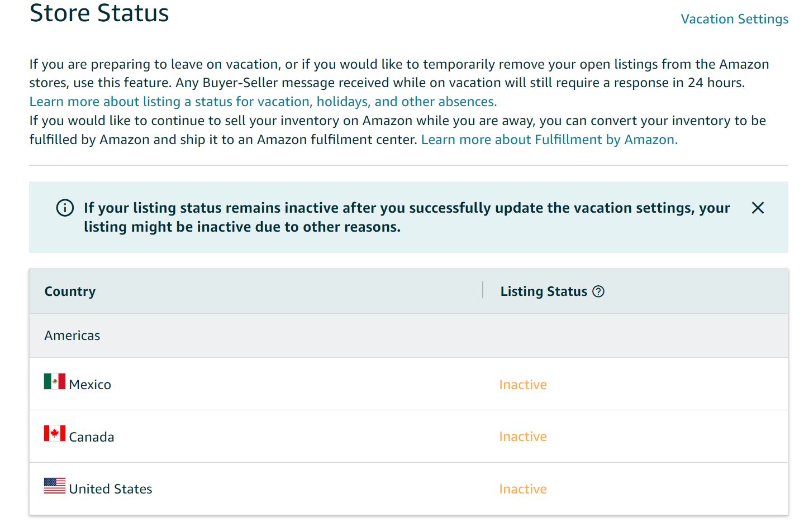This screenshot has width=804, height=532.
Task: Click the Listing Status help question icon
Action: point(598,291)
